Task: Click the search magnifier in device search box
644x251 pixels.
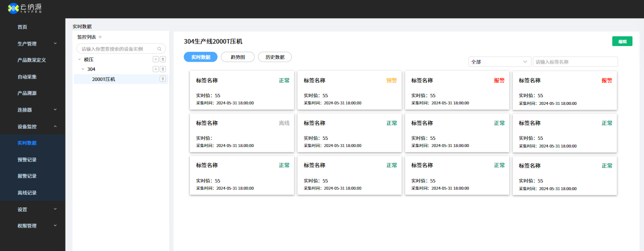Action: click(160, 49)
